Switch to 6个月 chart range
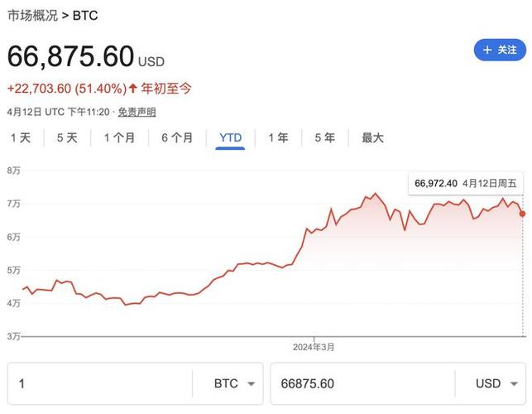The width and height of the screenshot is (532, 414). click(177, 138)
